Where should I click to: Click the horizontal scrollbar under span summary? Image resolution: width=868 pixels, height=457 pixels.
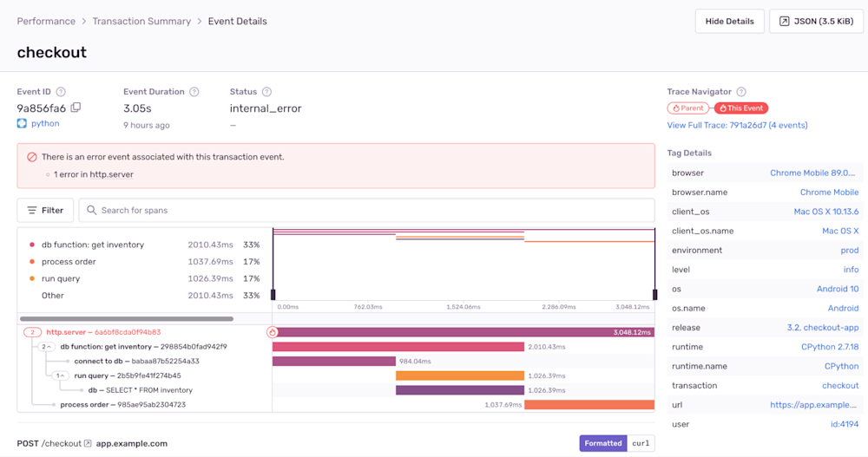pyautogui.click(x=127, y=318)
